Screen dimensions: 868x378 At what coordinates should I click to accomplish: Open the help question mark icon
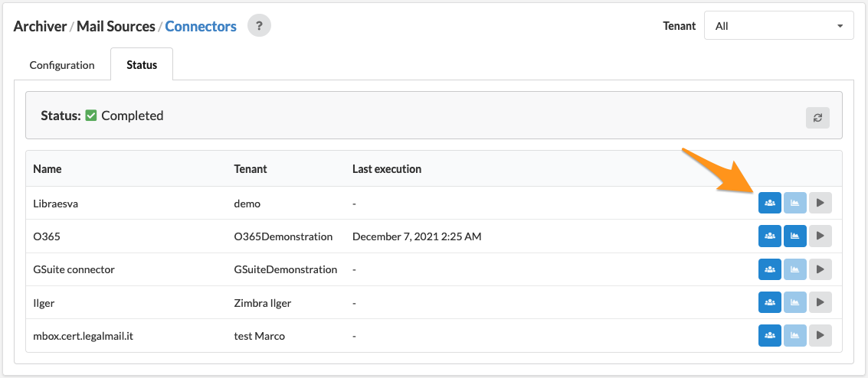point(259,26)
